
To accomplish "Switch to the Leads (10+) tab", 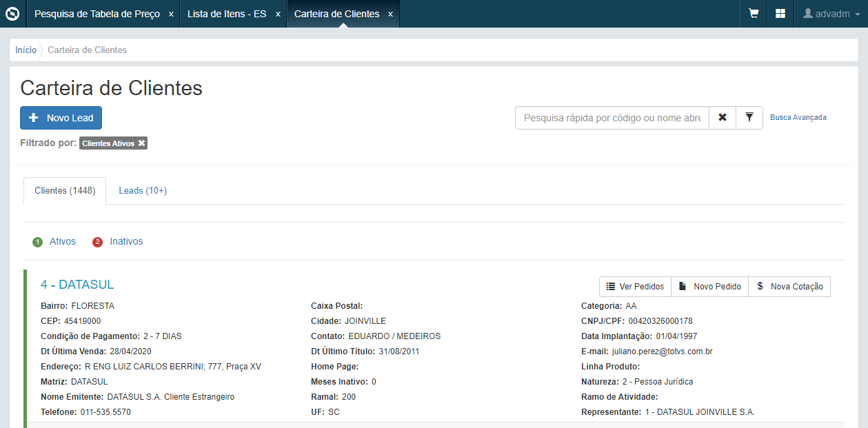I will pyautogui.click(x=143, y=191).
